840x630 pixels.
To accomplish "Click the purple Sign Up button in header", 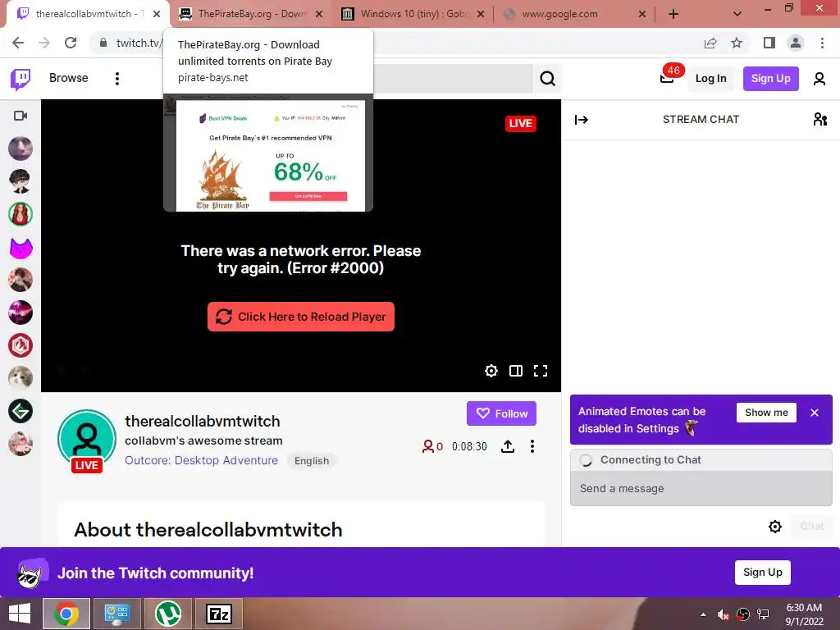I will point(770,79).
